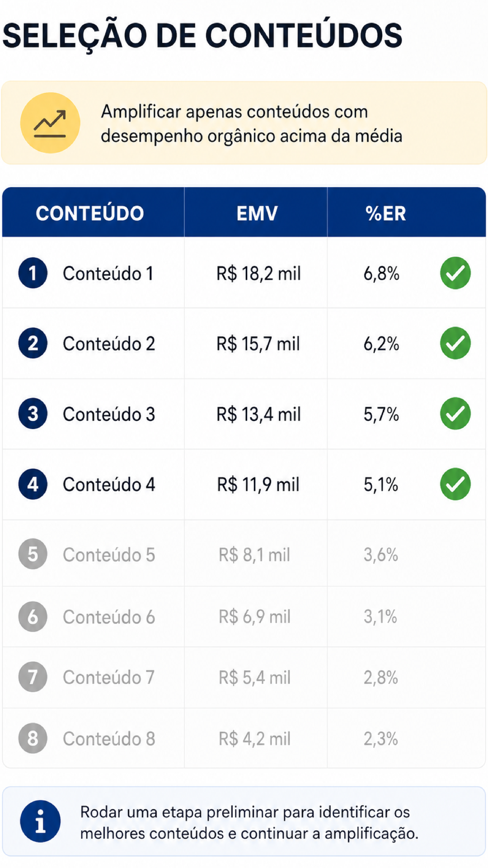Click the Conteúdo 6 row label
This screenshot has width=488, height=868.
tap(109, 617)
